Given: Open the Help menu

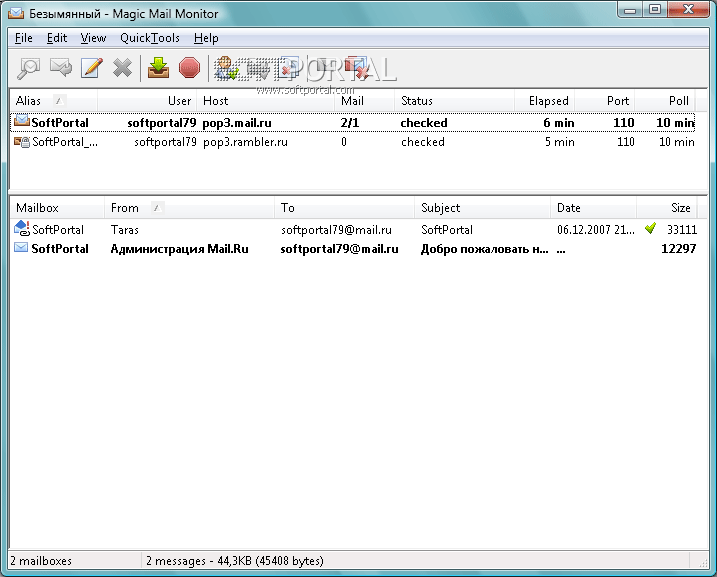Looking at the screenshot, I should click(206, 38).
